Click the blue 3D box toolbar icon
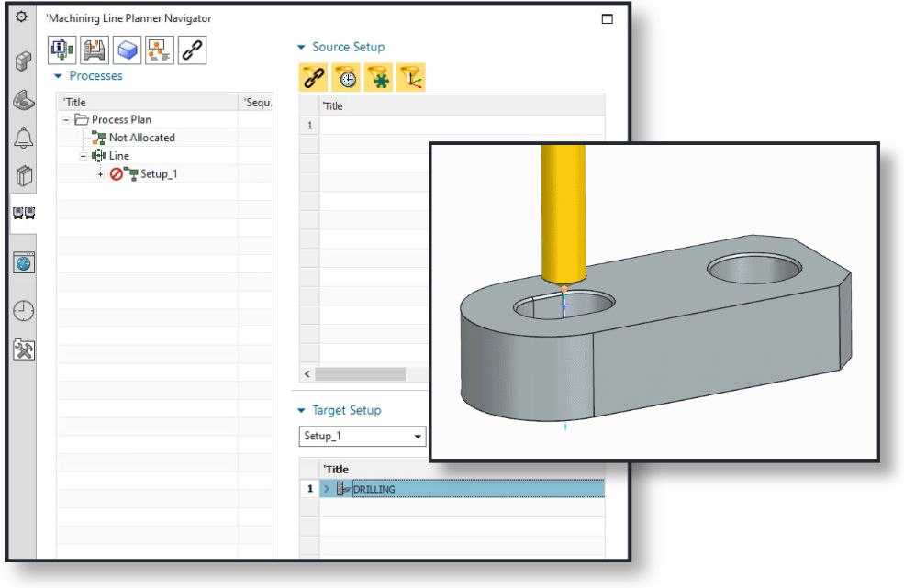 point(128,50)
